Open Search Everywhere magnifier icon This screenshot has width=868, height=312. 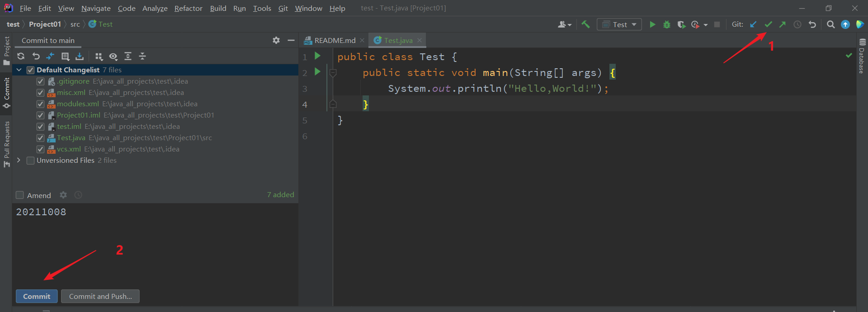830,24
